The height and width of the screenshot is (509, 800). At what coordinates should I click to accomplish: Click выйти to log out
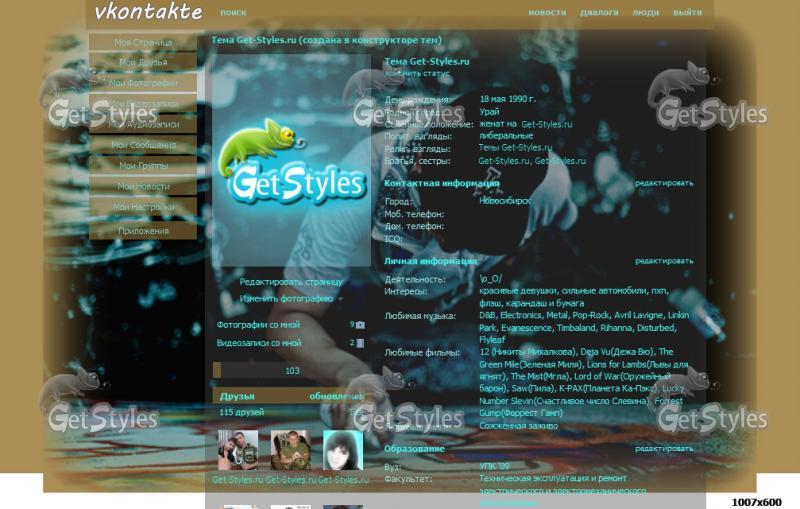pyautogui.click(x=687, y=12)
